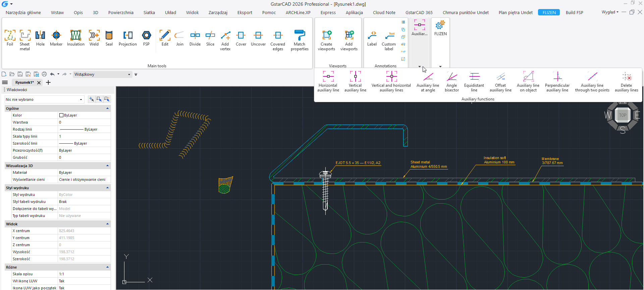This screenshot has height=290, width=644.
Task: Open the 'Nic nie wybrano' selection dropdown
Action: coord(44,99)
